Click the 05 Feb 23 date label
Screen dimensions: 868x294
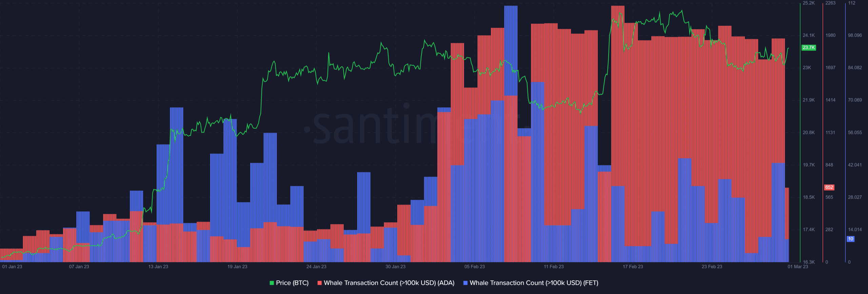[475, 267]
